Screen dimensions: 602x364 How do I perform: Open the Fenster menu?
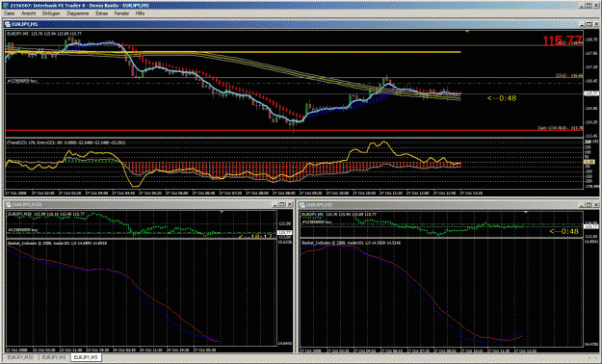(x=121, y=13)
